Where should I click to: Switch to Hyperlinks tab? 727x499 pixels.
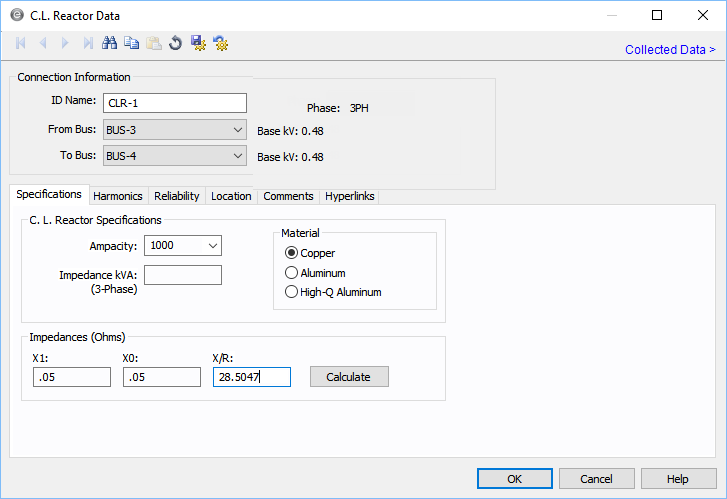[x=350, y=196]
